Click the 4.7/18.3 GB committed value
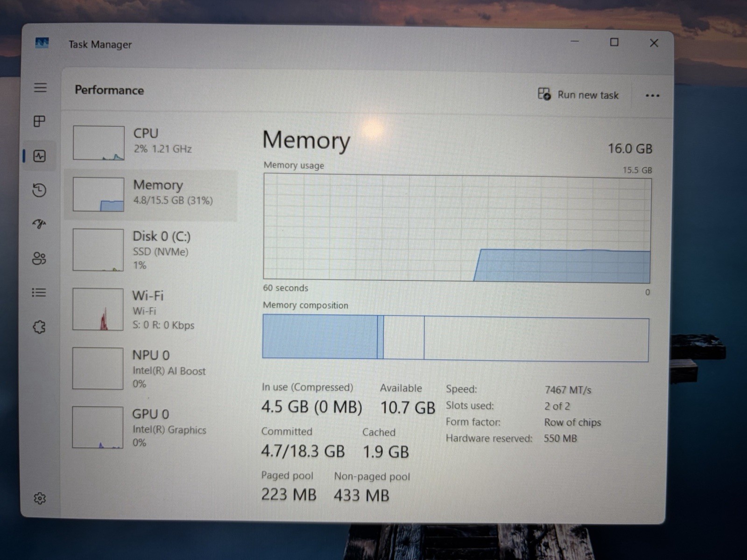Viewport: 747px width, 560px height. (x=303, y=451)
